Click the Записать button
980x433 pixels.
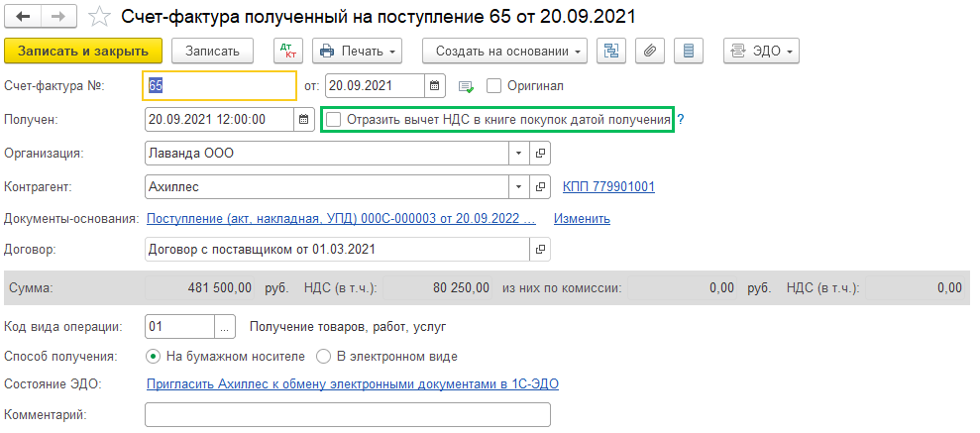(x=212, y=52)
